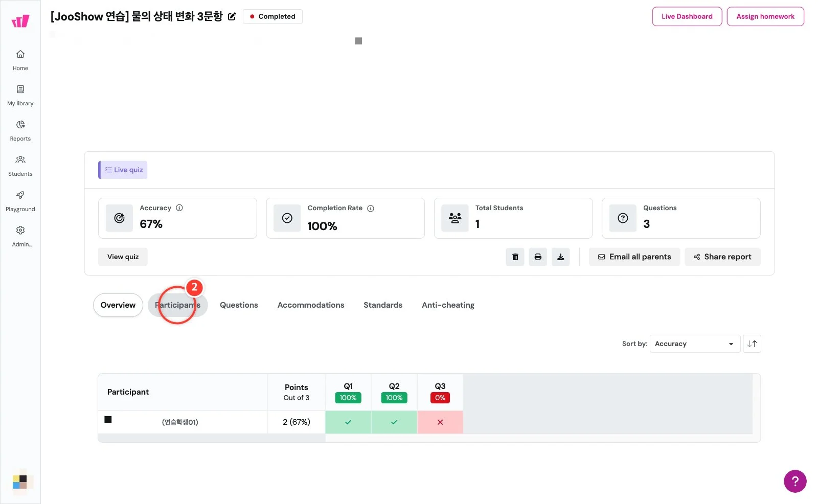Click the Completed status badge
Image resolution: width=818 pixels, height=504 pixels.
tap(272, 16)
